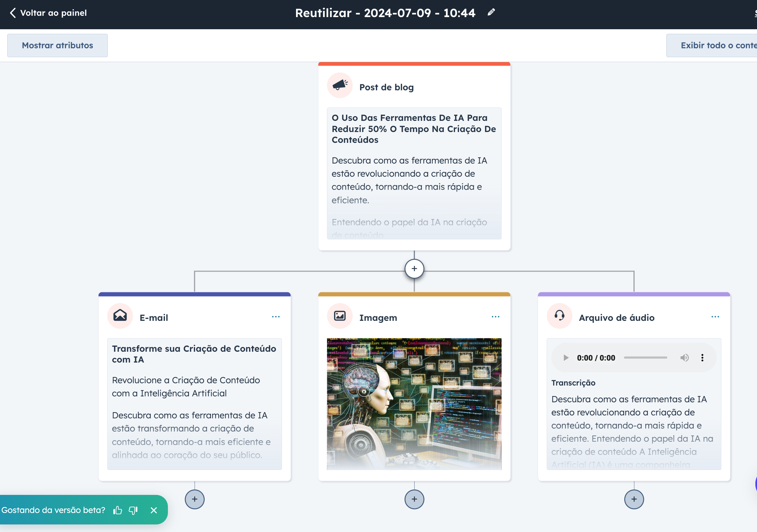The image size is (757, 532).
Task: Click Exibir todo o conteúdo button
Action: point(712,46)
